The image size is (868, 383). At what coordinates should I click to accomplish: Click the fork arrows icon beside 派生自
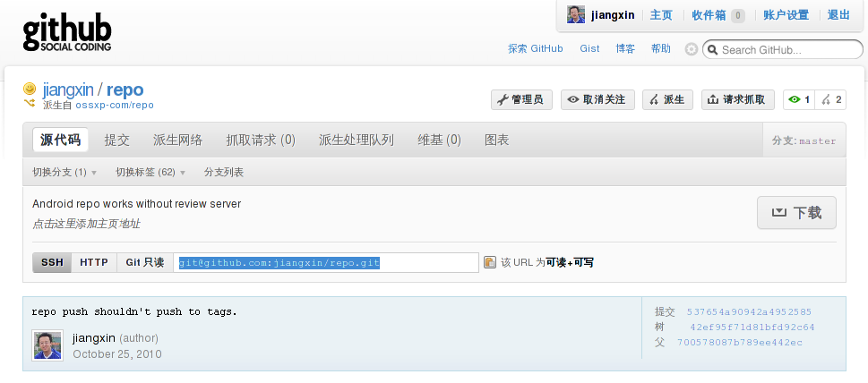30,103
